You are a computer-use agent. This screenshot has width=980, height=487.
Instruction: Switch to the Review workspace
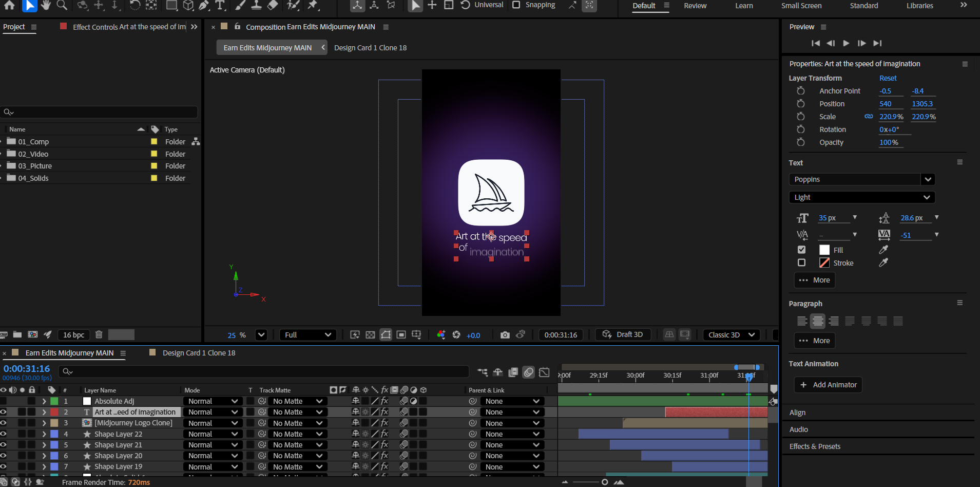click(695, 6)
